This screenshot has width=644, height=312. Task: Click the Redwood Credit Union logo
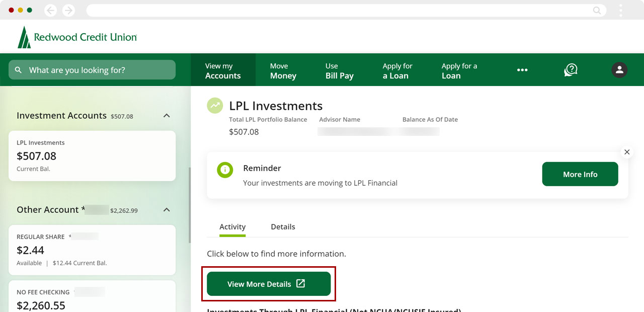tap(77, 37)
